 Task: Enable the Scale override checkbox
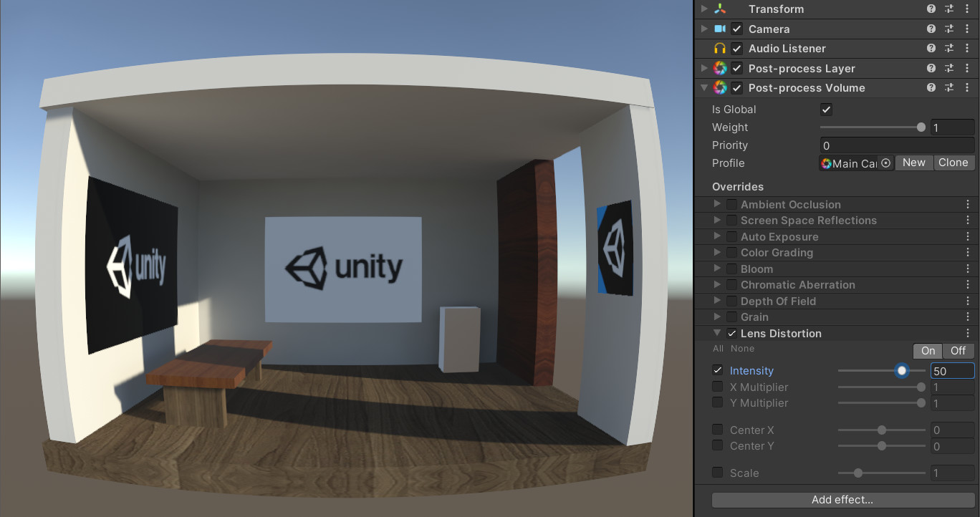pyautogui.click(x=718, y=473)
